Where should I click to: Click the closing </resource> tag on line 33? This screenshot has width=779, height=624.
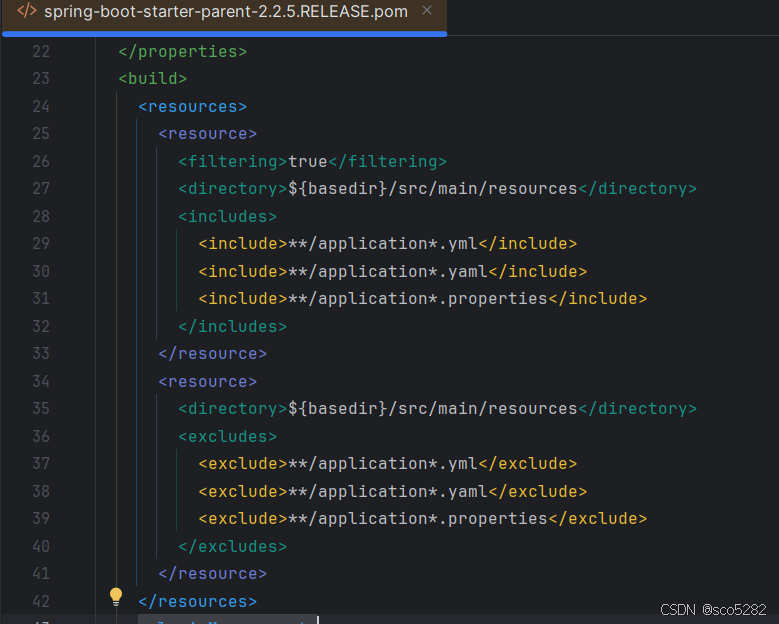pyautogui.click(x=212, y=354)
